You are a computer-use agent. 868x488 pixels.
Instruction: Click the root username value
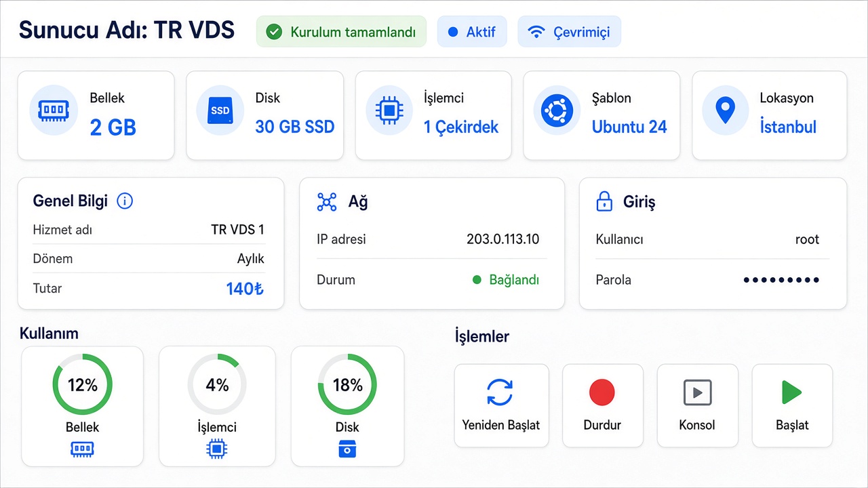click(807, 239)
